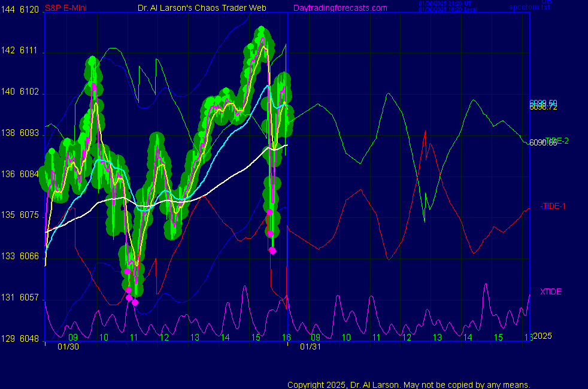Click the 15 hour label of 01/30 session
The width and height of the screenshot is (588, 389).
(x=256, y=338)
